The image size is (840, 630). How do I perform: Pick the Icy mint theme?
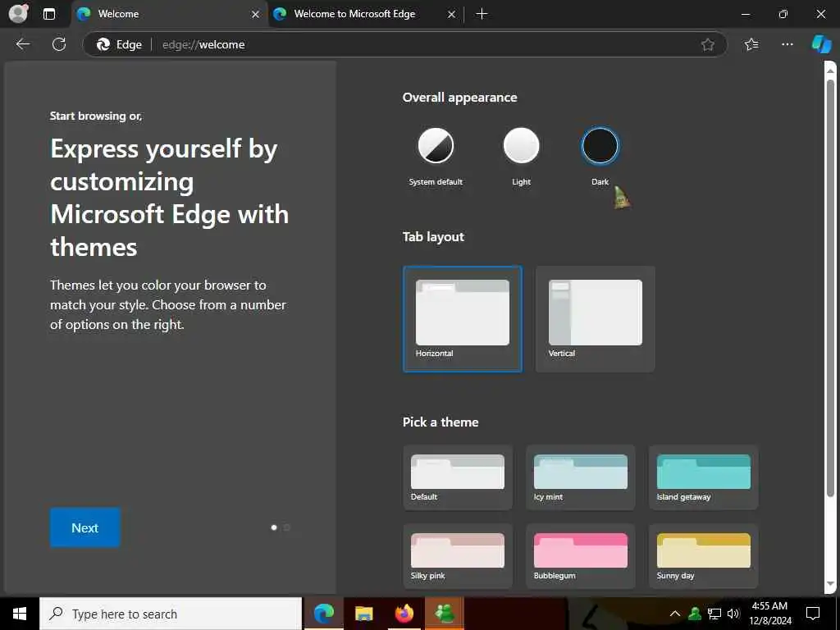point(581,477)
